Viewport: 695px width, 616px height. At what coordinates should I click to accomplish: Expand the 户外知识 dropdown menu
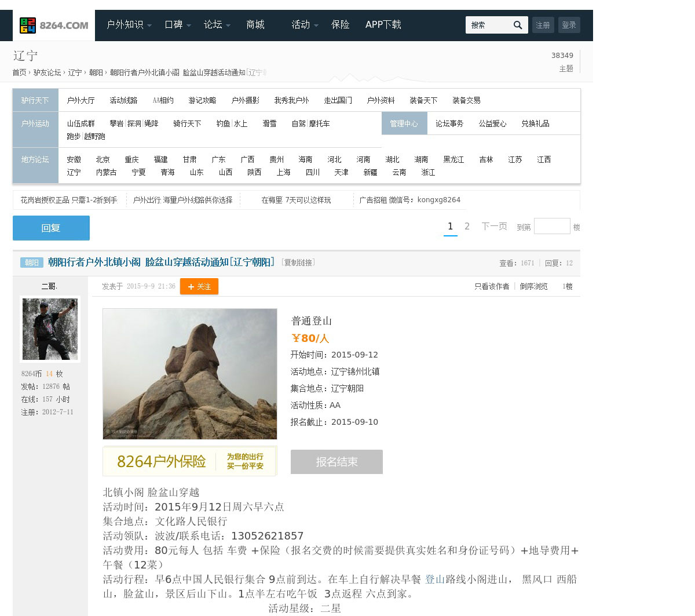[x=129, y=25]
